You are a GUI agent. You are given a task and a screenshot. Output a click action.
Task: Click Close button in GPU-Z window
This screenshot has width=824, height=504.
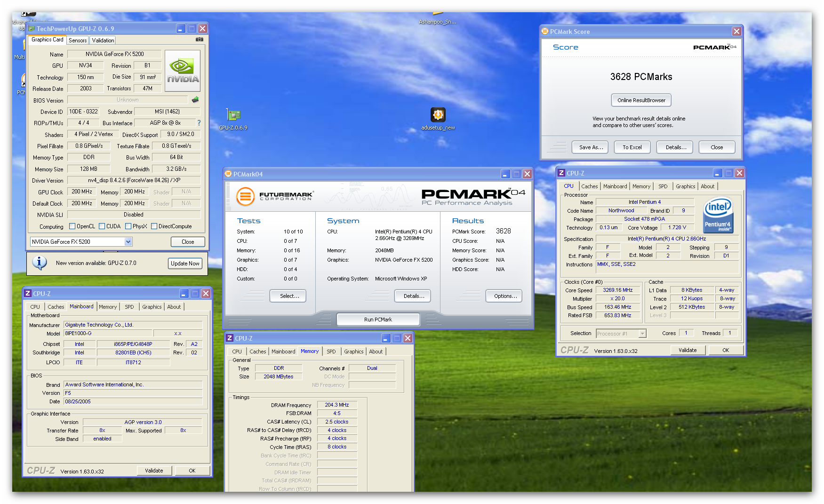pyautogui.click(x=188, y=242)
